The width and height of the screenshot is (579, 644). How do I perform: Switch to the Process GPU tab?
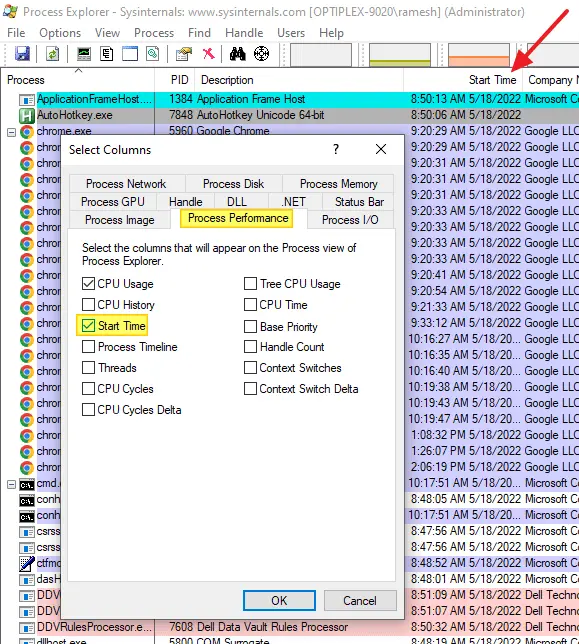(113, 202)
